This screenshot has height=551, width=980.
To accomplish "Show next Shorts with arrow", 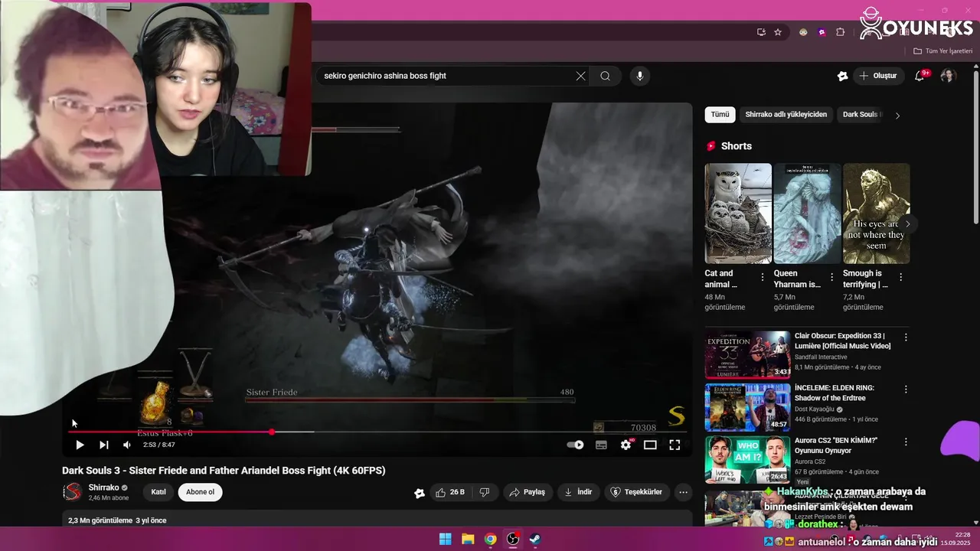I will click(x=907, y=224).
